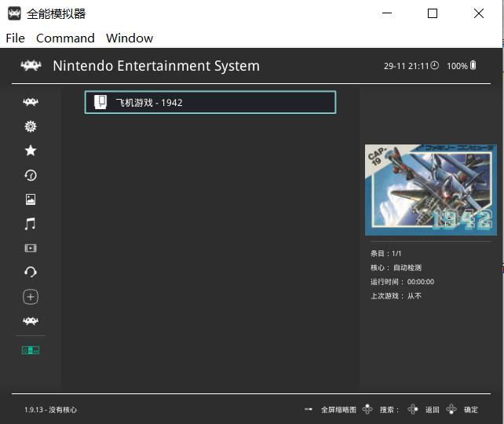Screen dimensions: 504x424
Task: Click the gamepad icon beside 返回
Action: 413,409
